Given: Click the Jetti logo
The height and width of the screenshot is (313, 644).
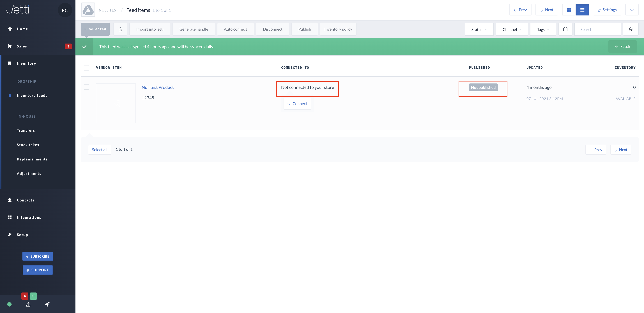Looking at the screenshot, I should [x=18, y=10].
